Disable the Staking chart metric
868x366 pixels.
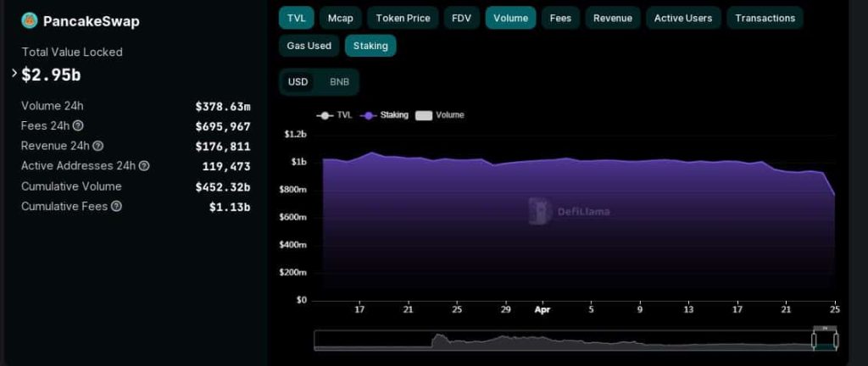click(x=370, y=46)
